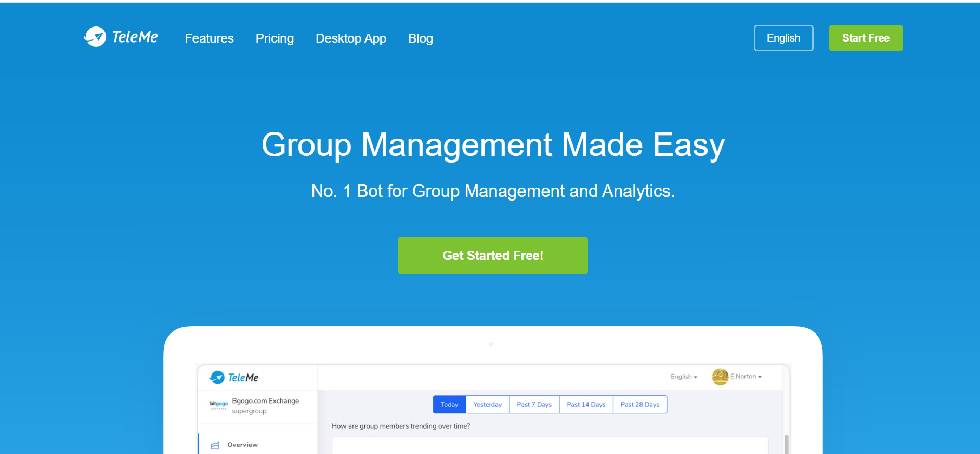Go to the Pricing page
980x454 pixels.
tap(275, 38)
